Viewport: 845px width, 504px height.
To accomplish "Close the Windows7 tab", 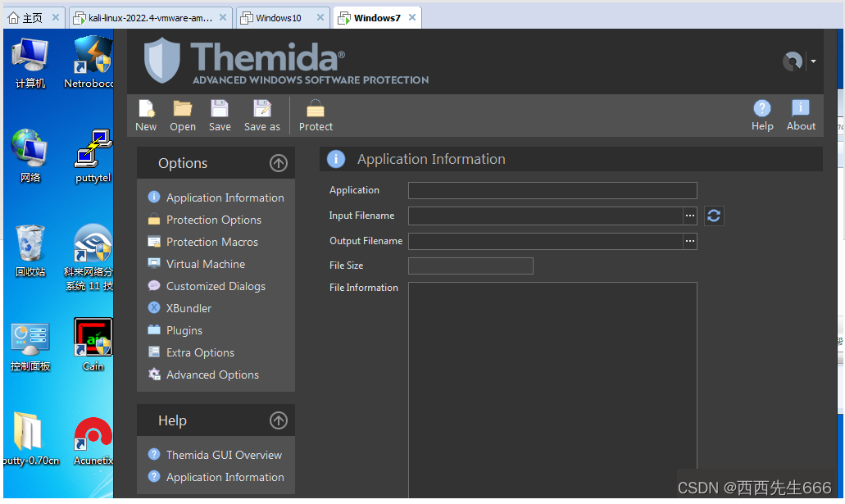I will 411,17.
